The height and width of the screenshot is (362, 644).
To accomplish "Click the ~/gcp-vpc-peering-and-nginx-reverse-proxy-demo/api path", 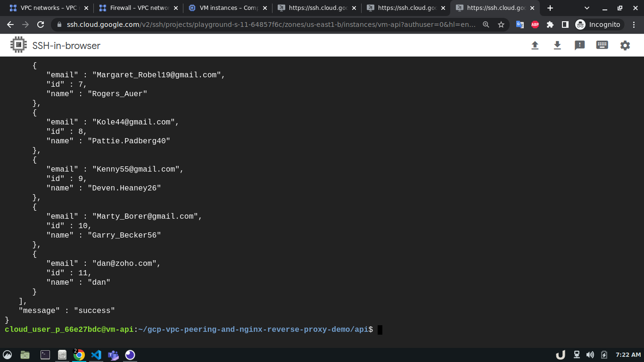I will (253, 329).
